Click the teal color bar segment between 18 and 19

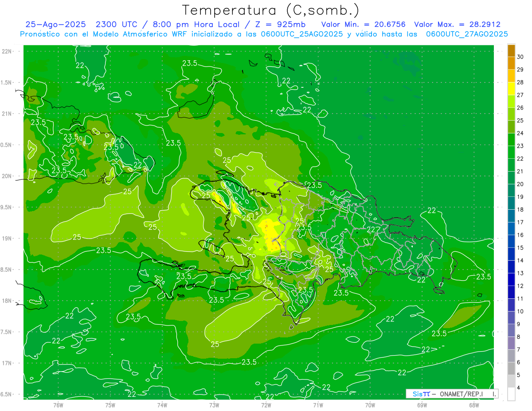click(x=511, y=204)
